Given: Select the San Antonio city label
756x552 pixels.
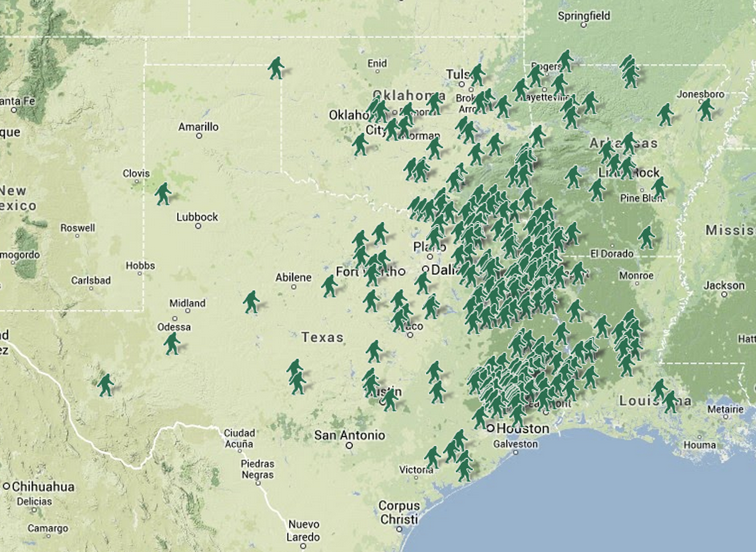Looking at the screenshot, I should 349,435.
